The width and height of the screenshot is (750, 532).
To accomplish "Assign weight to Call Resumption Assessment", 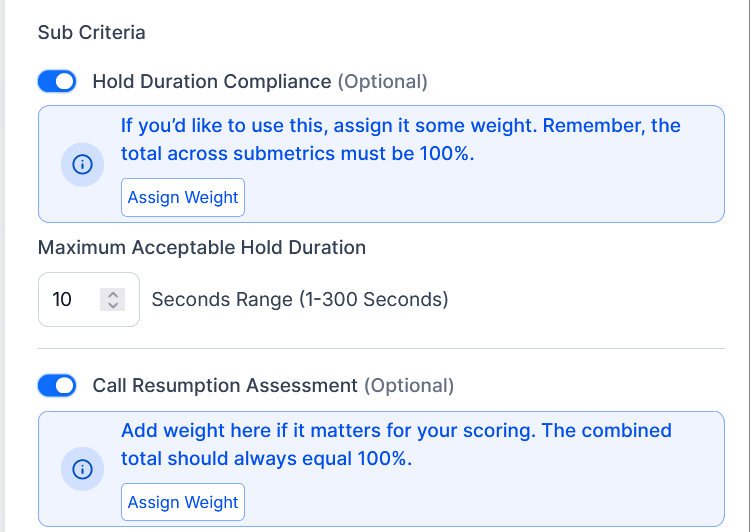I will pyautogui.click(x=183, y=502).
